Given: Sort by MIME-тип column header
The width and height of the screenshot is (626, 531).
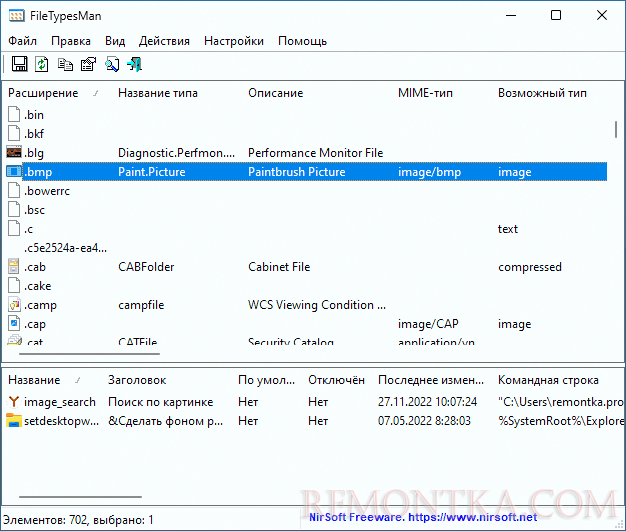Looking at the screenshot, I should point(425,93).
